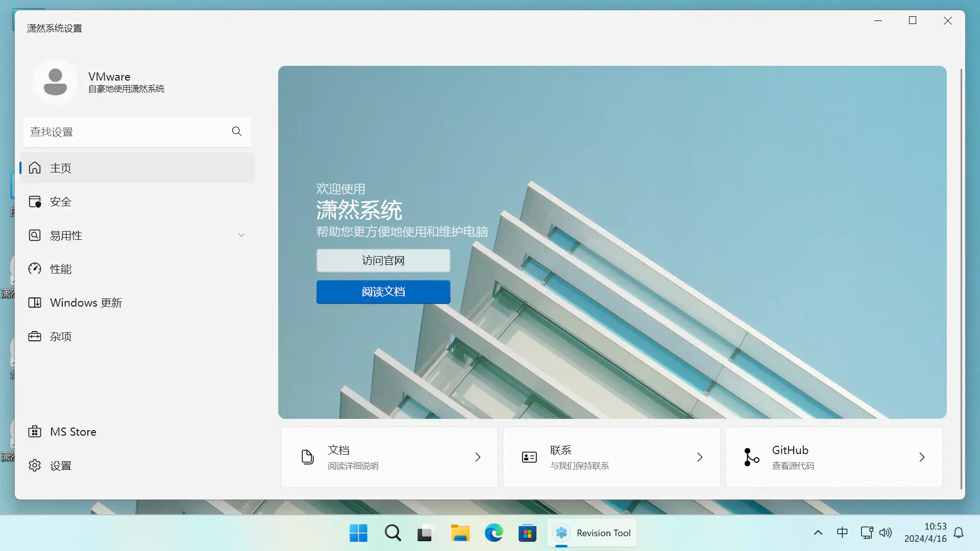
Task: Open the 联系 contact card
Action: click(x=611, y=457)
